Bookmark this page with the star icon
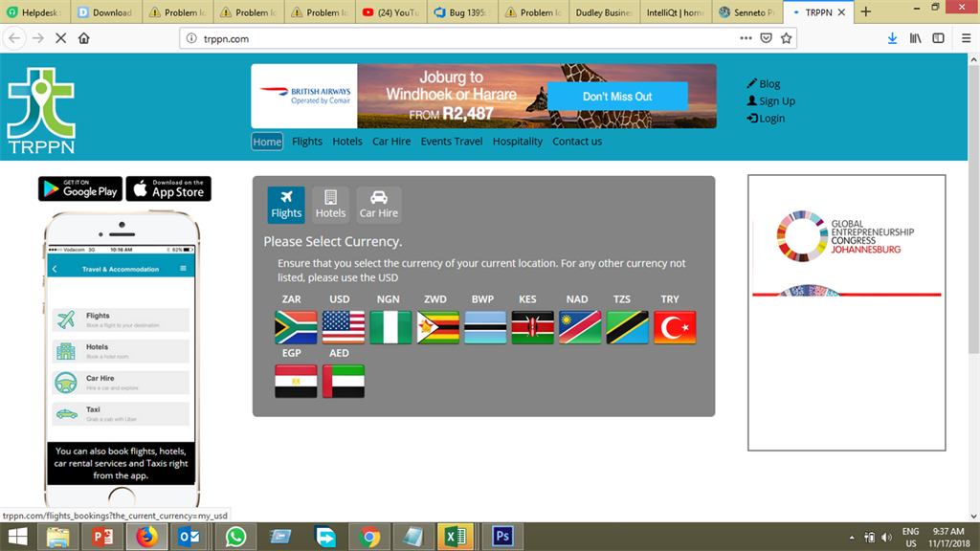Screen dimensions: 980x551 [787, 38]
